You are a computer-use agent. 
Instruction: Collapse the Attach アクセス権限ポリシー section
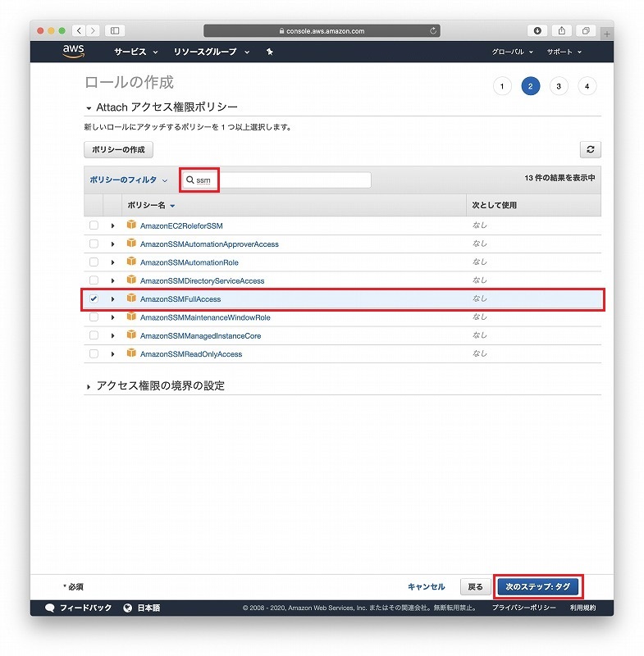[x=89, y=108]
